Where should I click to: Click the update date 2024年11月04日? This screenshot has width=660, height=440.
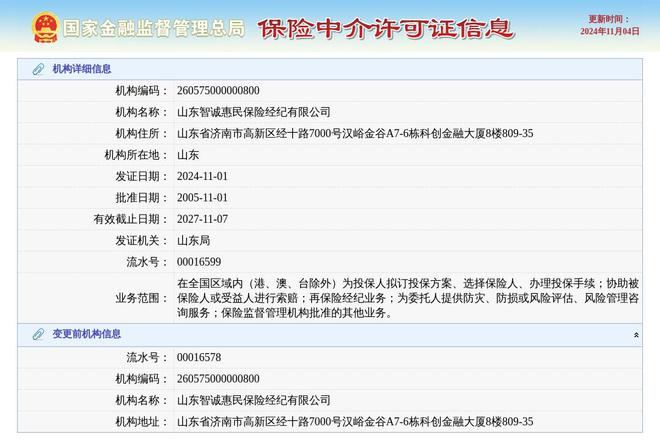pos(609,32)
